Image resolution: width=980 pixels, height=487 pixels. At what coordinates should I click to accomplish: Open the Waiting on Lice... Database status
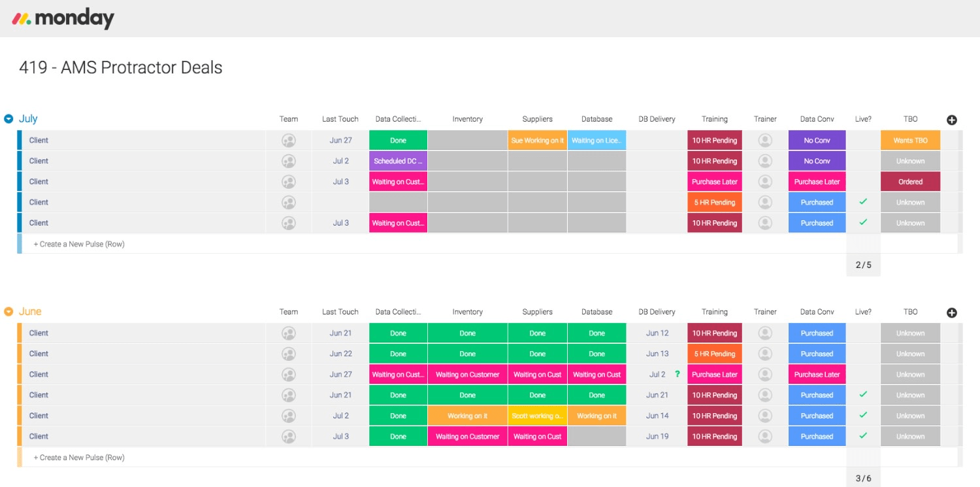pos(596,141)
